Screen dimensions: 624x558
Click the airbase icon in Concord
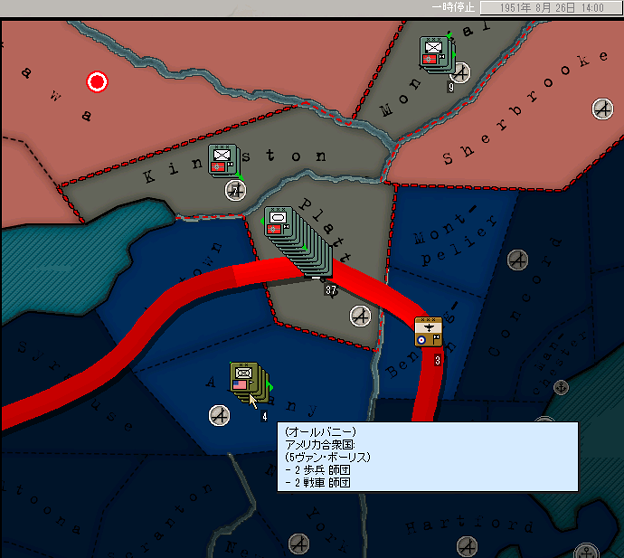point(518,260)
